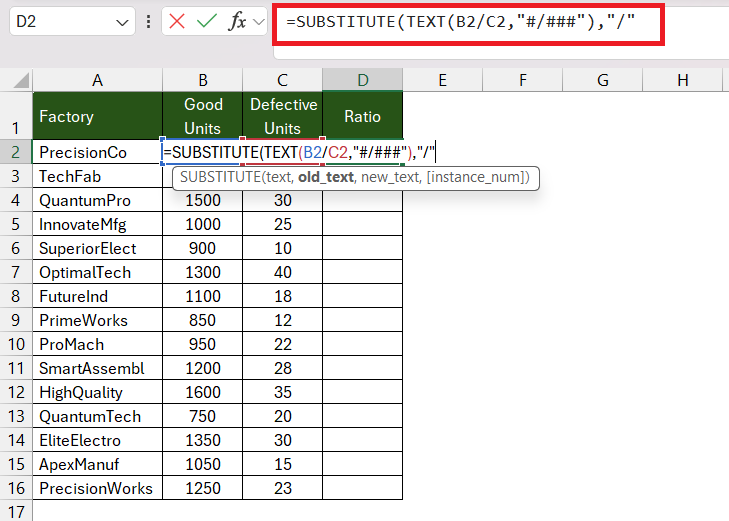Select Defective Units value 23
729x521 pixels.
point(283,488)
